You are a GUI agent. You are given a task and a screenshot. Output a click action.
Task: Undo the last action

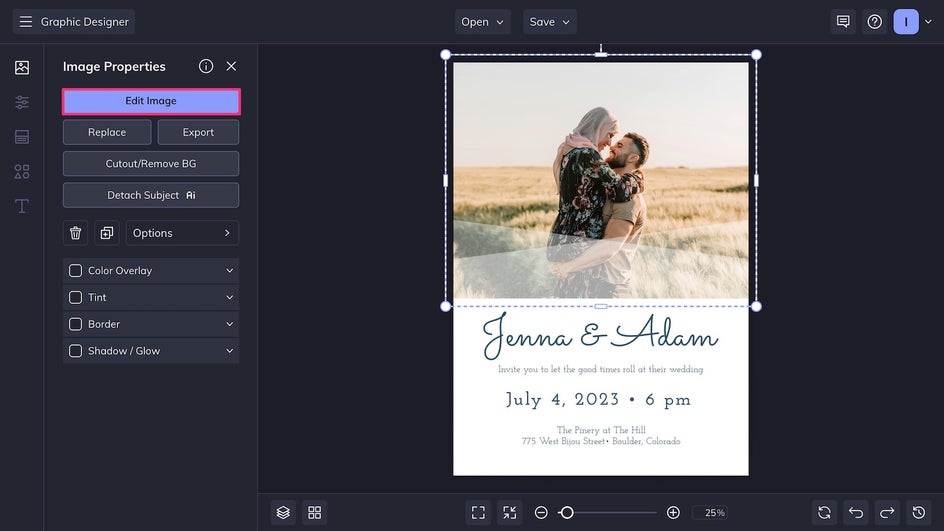tap(856, 512)
